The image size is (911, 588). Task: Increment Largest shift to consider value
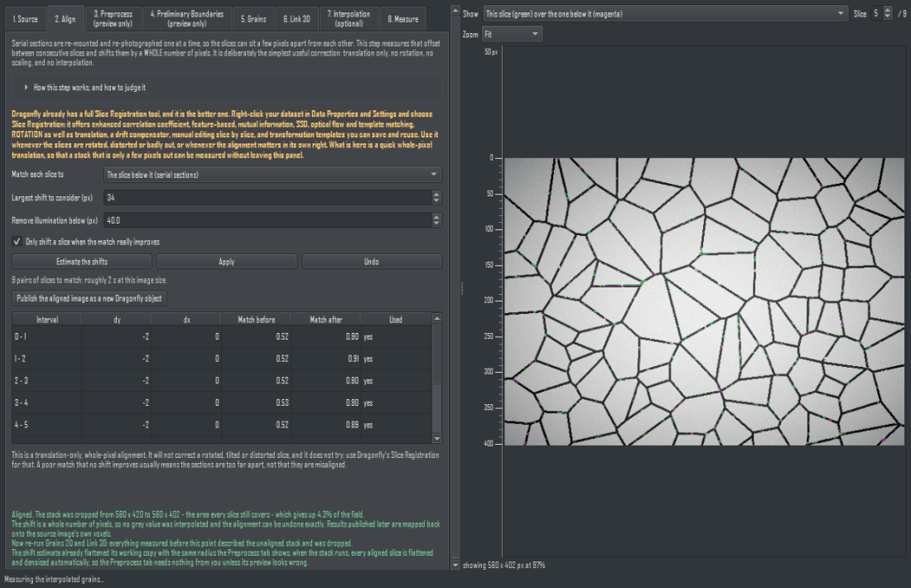[x=436, y=194]
